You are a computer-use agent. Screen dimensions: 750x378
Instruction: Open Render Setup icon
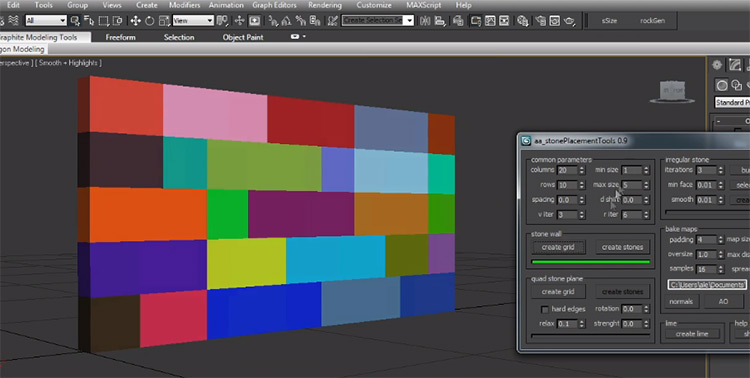tap(541, 21)
